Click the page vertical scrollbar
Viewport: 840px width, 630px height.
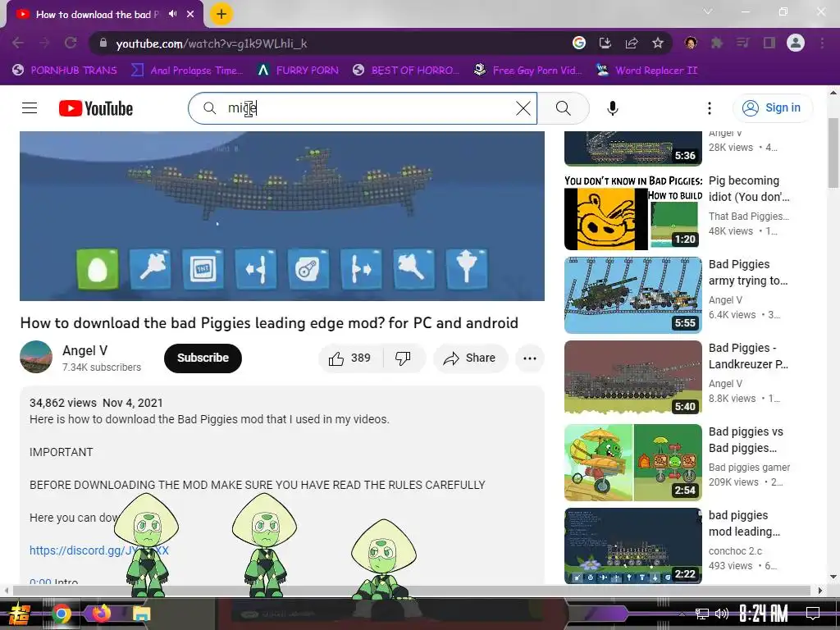[833, 153]
